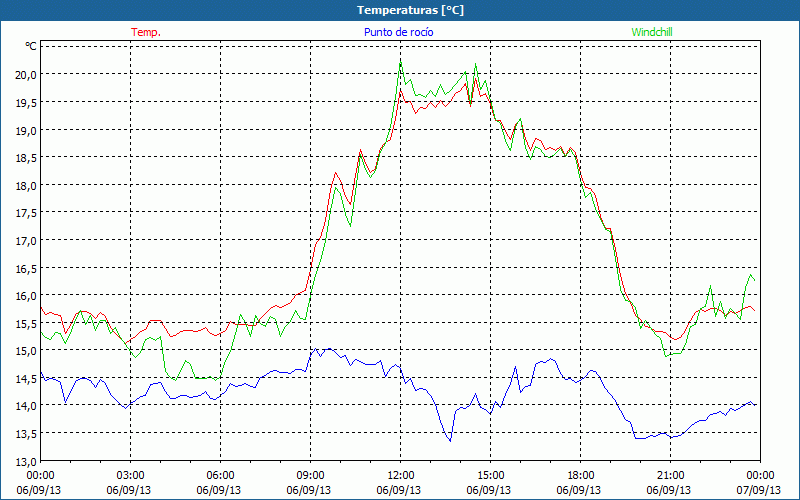This screenshot has width=800, height=500.
Task: Click the 17,5 y-axis value
Action: [26, 213]
